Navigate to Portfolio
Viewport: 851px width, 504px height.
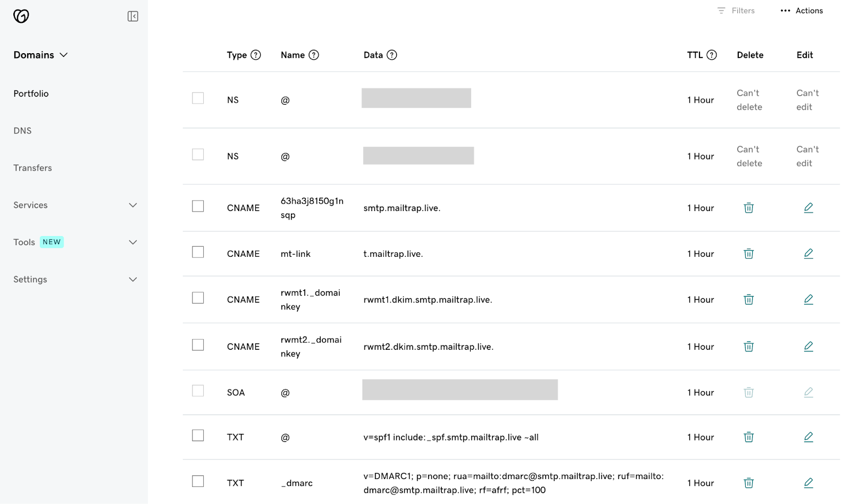pyautogui.click(x=31, y=93)
